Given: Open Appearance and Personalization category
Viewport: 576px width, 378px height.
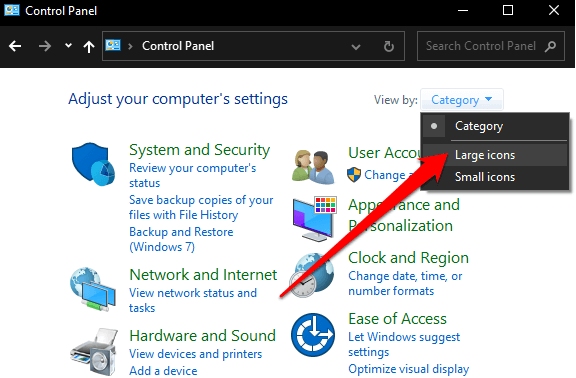Looking at the screenshot, I should [404, 215].
